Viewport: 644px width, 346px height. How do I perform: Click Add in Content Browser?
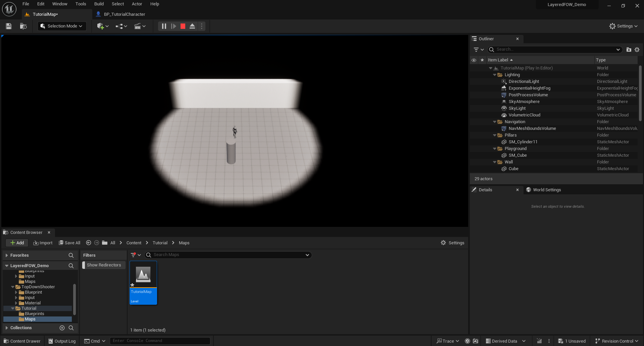point(17,243)
